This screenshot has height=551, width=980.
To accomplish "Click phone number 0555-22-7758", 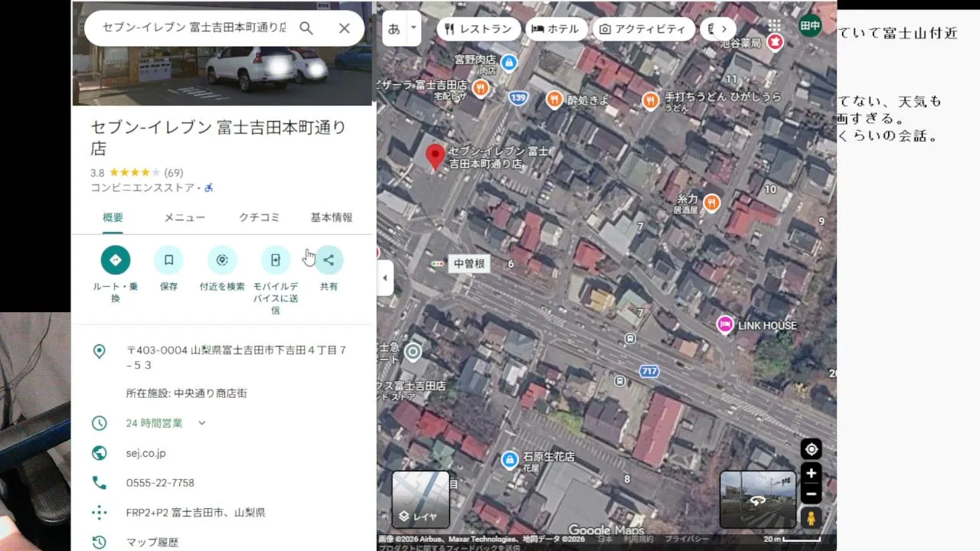I will point(160,483).
